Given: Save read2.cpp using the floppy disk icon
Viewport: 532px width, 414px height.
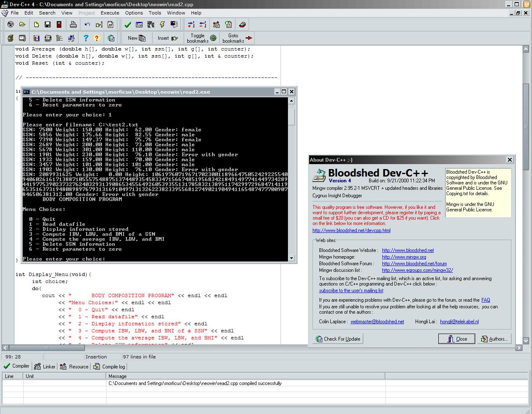Looking at the screenshot, I should (47, 24).
